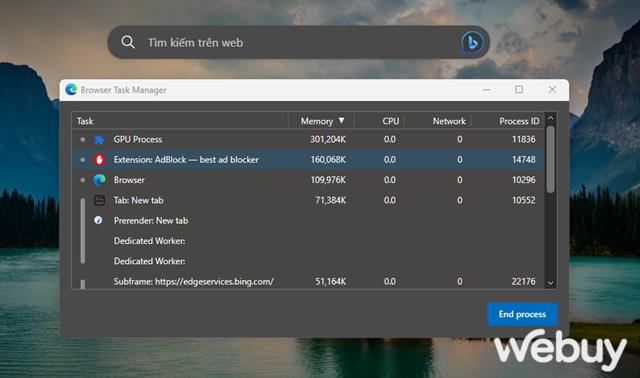Click the task list vertical scrollbar thumb
This screenshot has height=378, width=640.
click(x=551, y=159)
